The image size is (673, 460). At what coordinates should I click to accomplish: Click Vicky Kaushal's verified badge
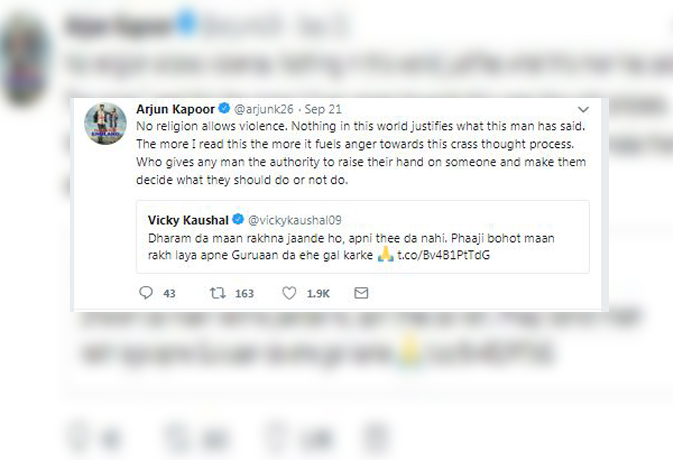(x=238, y=219)
